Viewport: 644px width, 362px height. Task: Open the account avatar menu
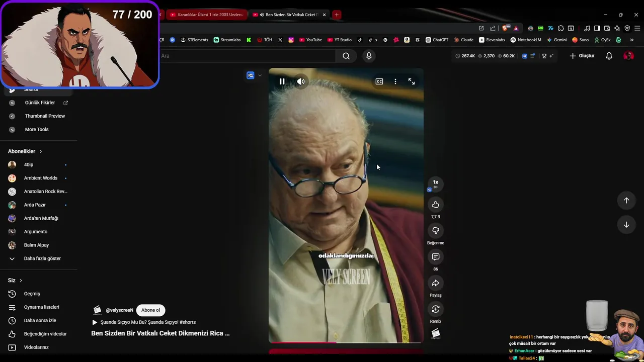pyautogui.click(x=628, y=56)
